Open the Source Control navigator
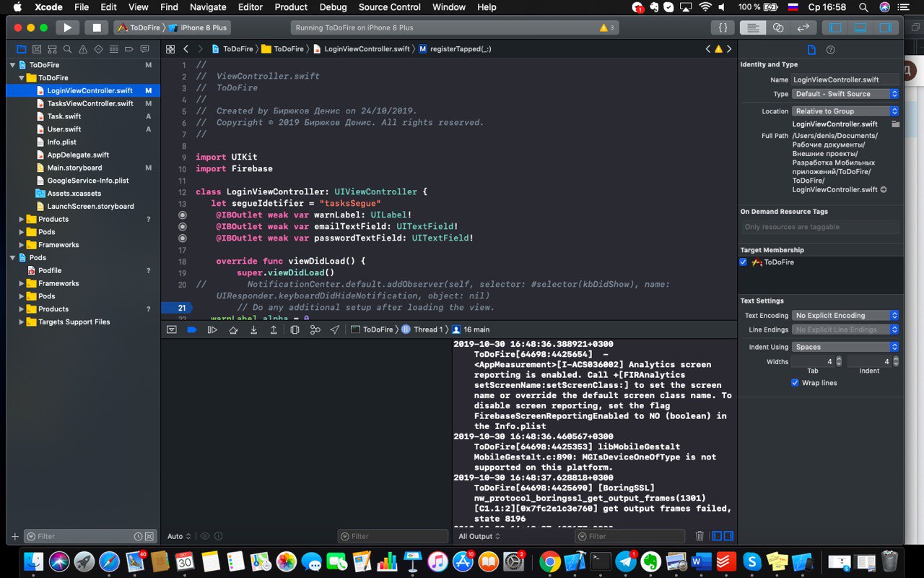This screenshot has width=924, height=578. click(x=37, y=49)
